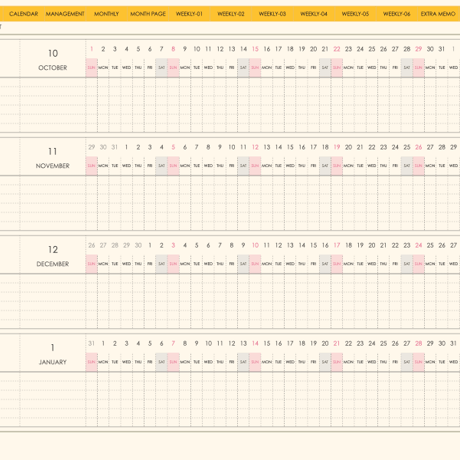
Task: Open the WEEKLY-04 tab
Action: [x=314, y=14]
